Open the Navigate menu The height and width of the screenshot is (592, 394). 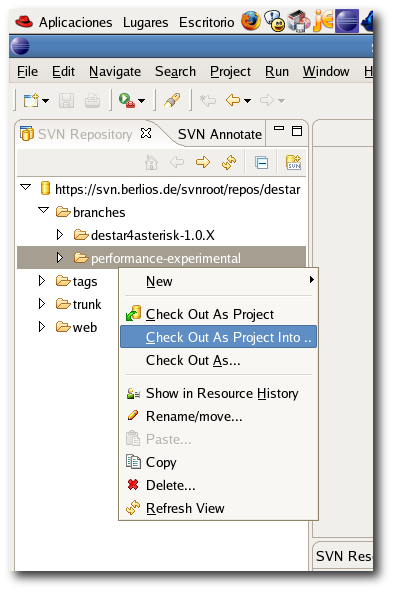coord(115,71)
